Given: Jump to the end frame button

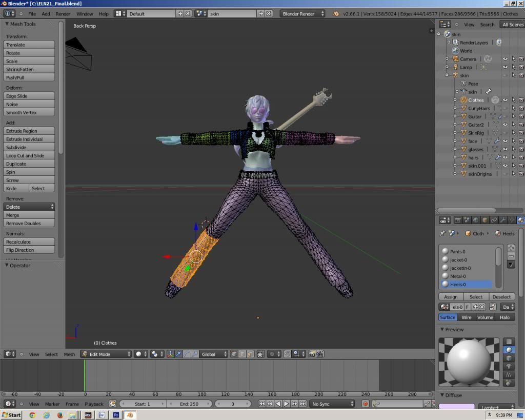Looking at the screenshot, I should click(x=303, y=404).
